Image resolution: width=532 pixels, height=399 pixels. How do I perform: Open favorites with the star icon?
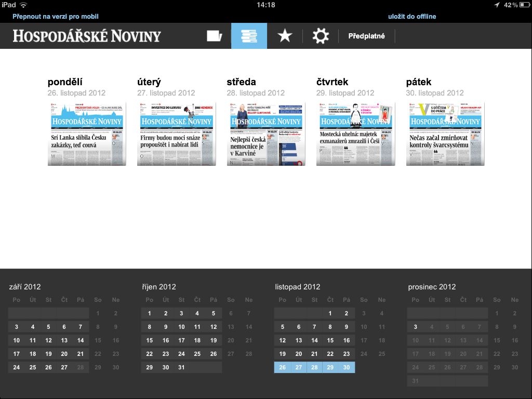click(285, 36)
